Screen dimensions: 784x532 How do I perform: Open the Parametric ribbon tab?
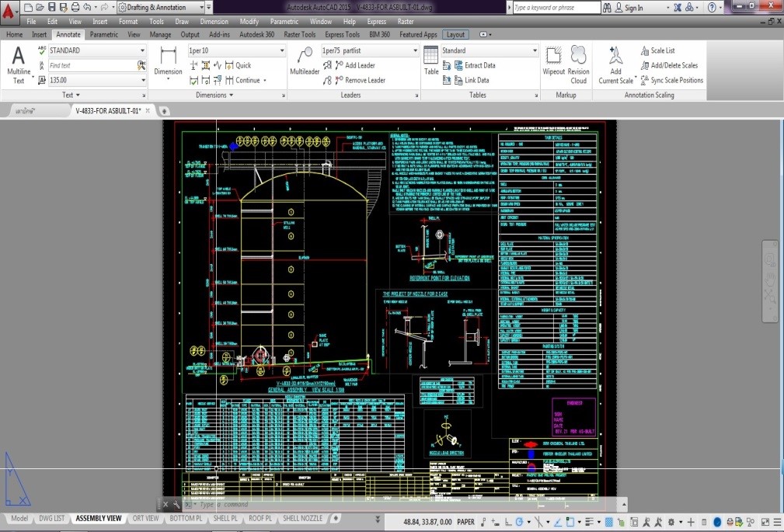point(104,35)
